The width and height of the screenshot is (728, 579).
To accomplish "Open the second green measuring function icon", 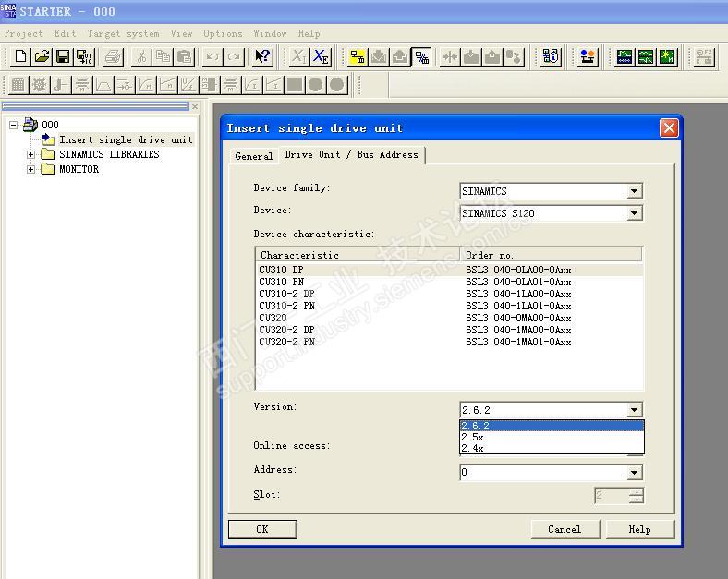I will point(646,56).
